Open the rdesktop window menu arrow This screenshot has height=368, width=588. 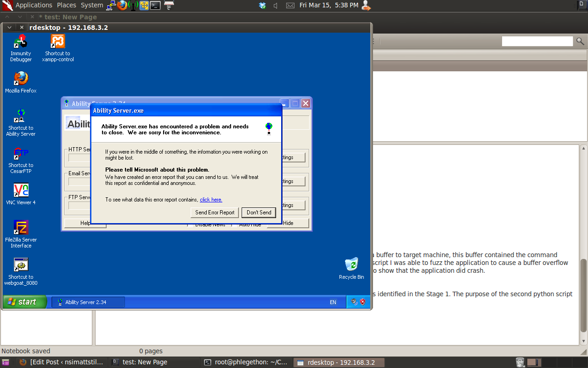[x=9, y=28]
